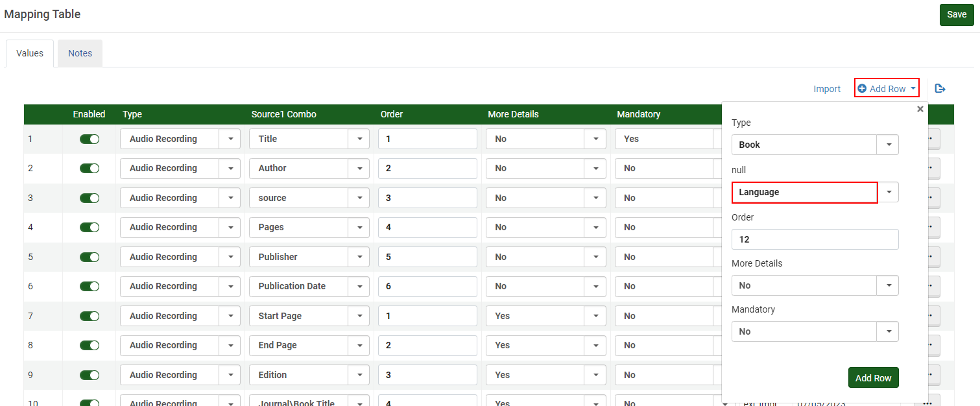This screenshot has width=980, height=406.
Task: Expand the popup Type Book dropdown
Action: (x=888, y=145)
